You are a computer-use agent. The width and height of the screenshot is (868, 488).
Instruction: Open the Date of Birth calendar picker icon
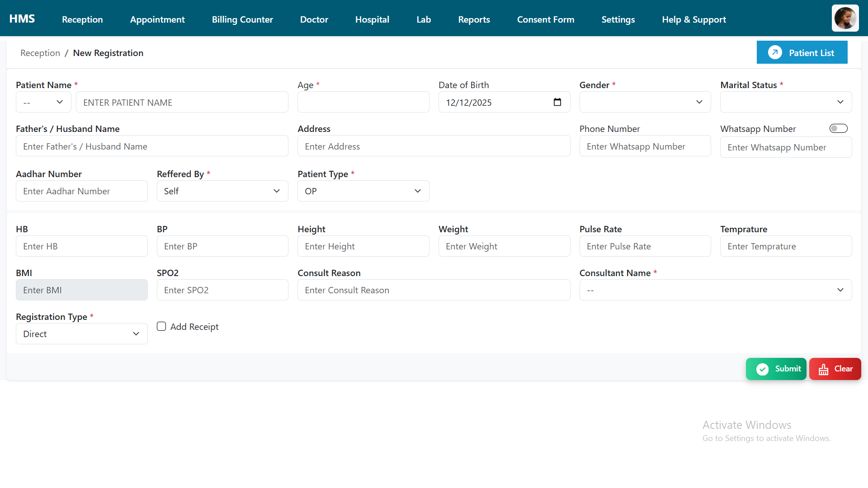click(x=557, y=102)
